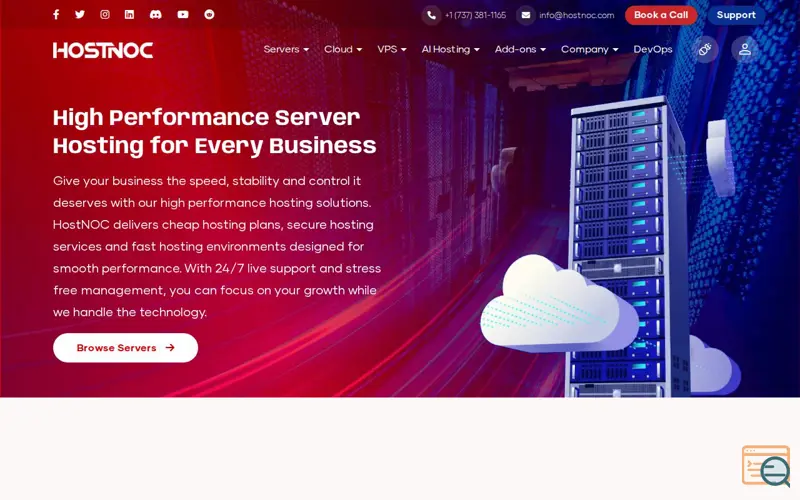This screenshot has height=500, width=800.
Task: Call the +1 (737) 381-1165 number link
Action: click(476, 15)
